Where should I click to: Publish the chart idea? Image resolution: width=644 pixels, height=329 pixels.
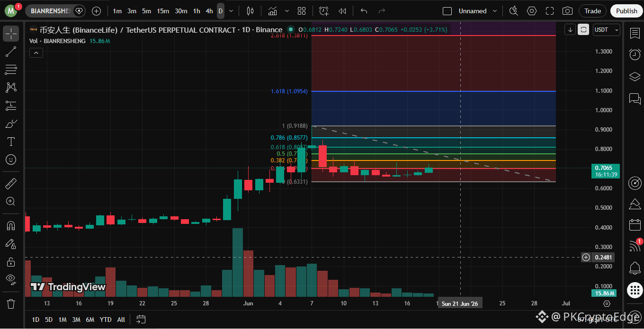pyautogui.click(x=626, y=10)
